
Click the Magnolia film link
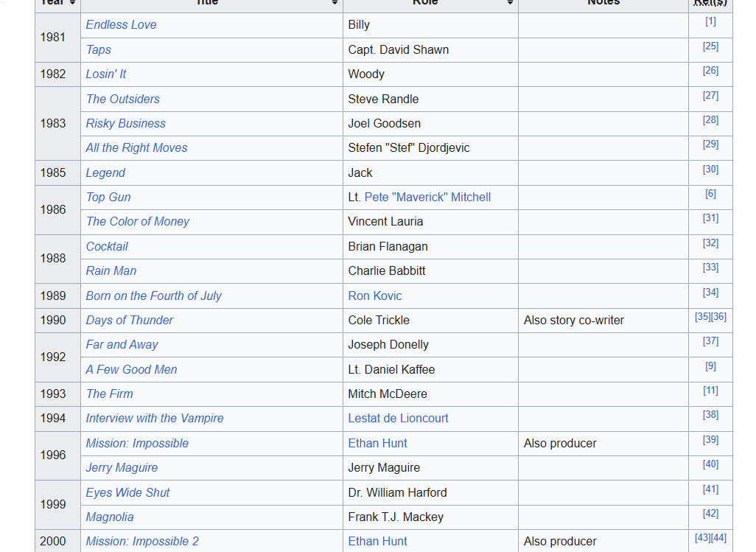(110, 517)
